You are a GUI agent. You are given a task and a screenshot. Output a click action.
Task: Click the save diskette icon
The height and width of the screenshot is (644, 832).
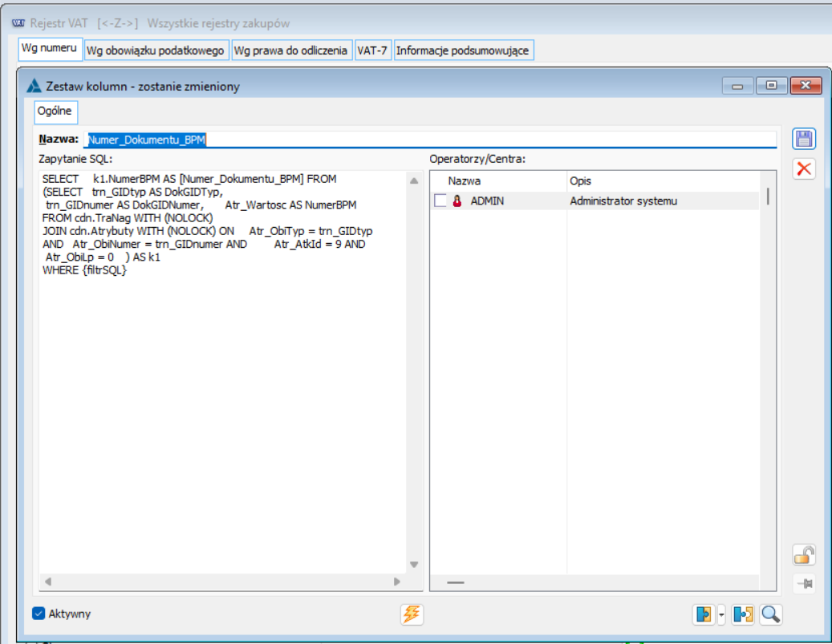[x=804, y=139]
